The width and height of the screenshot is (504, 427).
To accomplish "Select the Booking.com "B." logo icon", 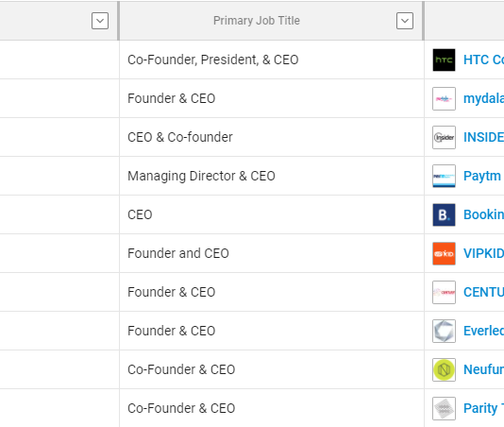I will point(444,214).
